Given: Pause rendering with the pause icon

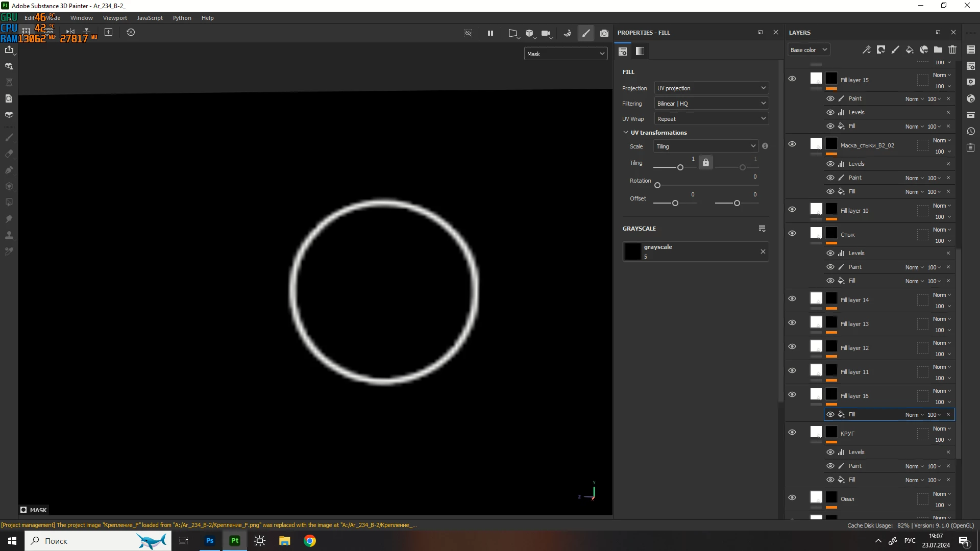Looking at the screenshot, I should [x=490, y=33].
